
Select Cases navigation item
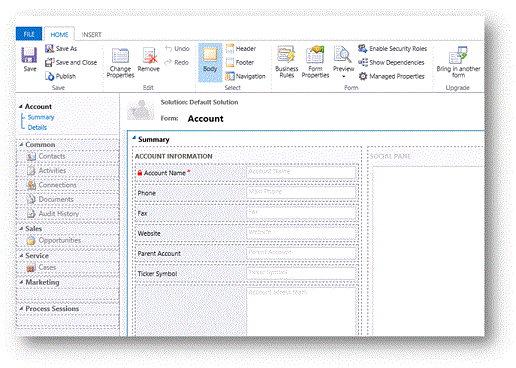click(x=68, y=267)
